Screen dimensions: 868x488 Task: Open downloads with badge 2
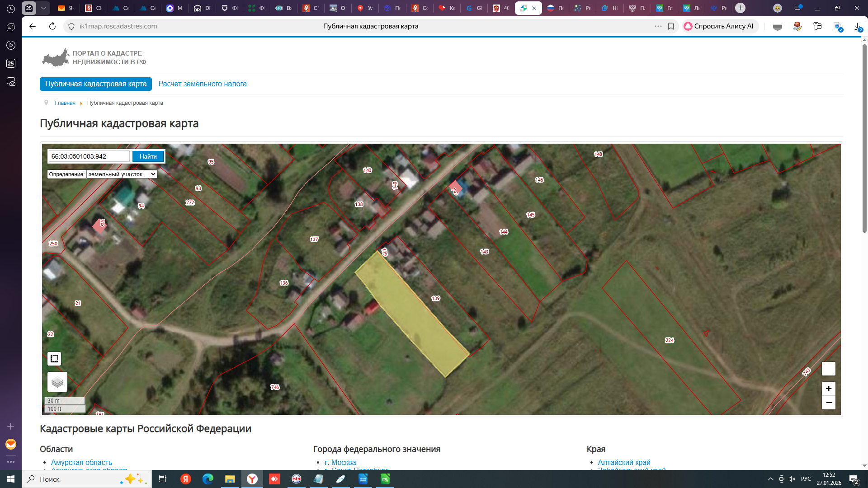point(858,27)
